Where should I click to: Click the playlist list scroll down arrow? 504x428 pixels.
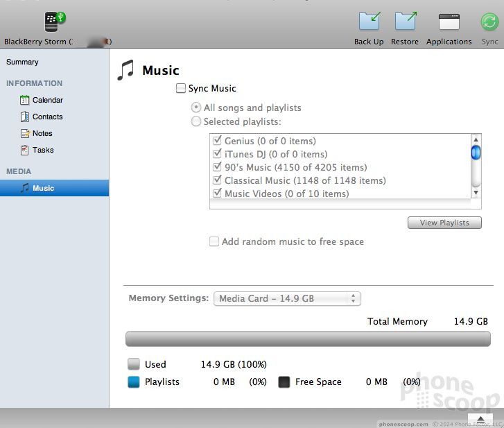pyautogui.click(x=476, y=193)
